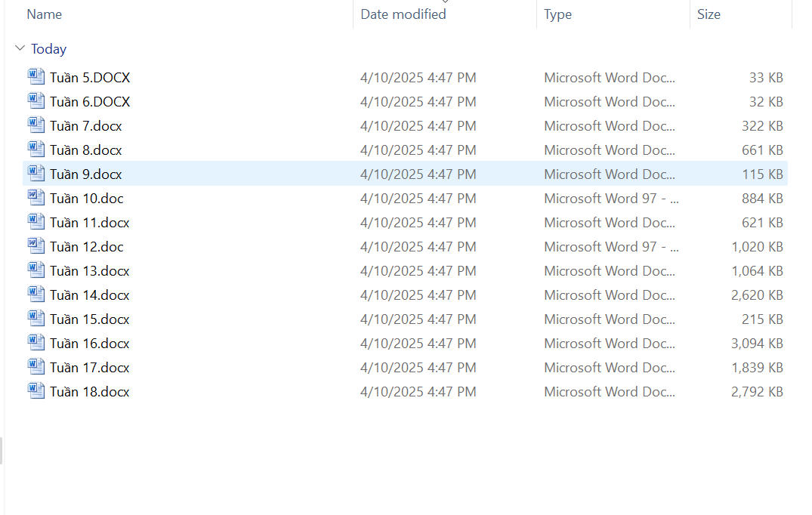Click the 215 KB size of Tuần 15.docx
812x515 pixels.
point(762,319)
